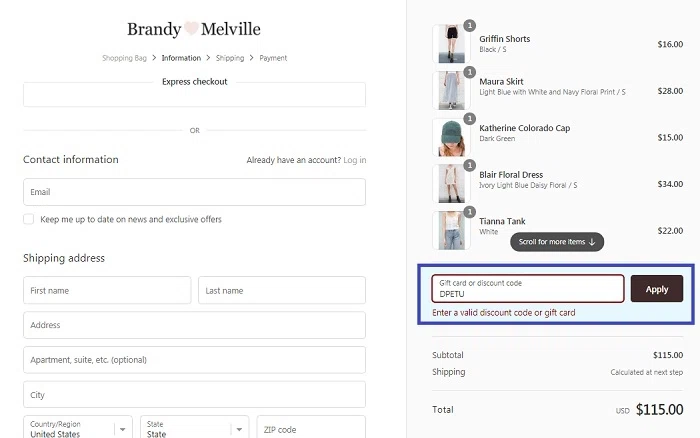The image size is (700, 438).
Task: Click the ZIP code field
Action: tap(311, 429)
